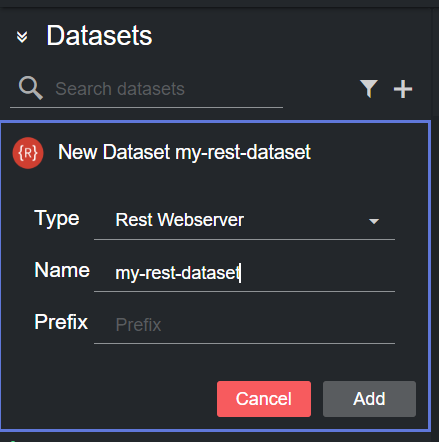Click the Datasets panel heading
This screenshot has height=442, width=439.
tap(99, 36)
